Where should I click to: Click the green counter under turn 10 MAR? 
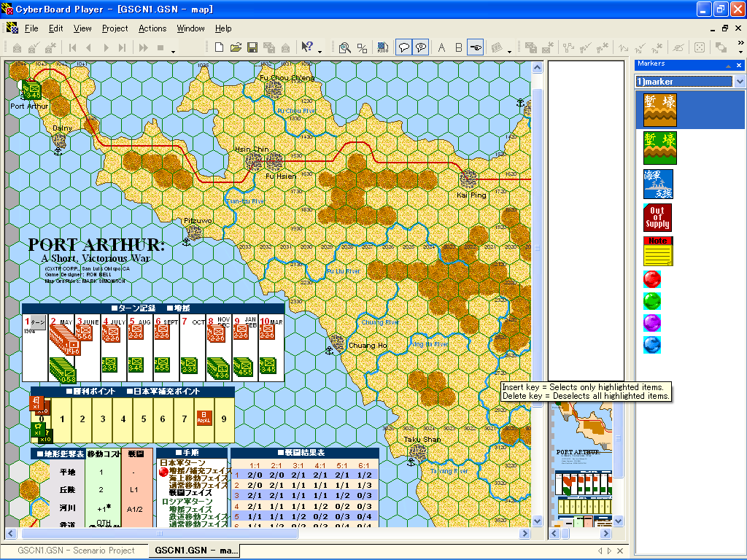(x=268, y=366)
